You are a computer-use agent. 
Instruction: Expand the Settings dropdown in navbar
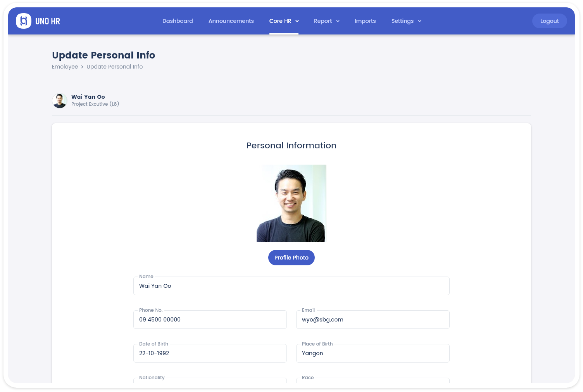406,21
